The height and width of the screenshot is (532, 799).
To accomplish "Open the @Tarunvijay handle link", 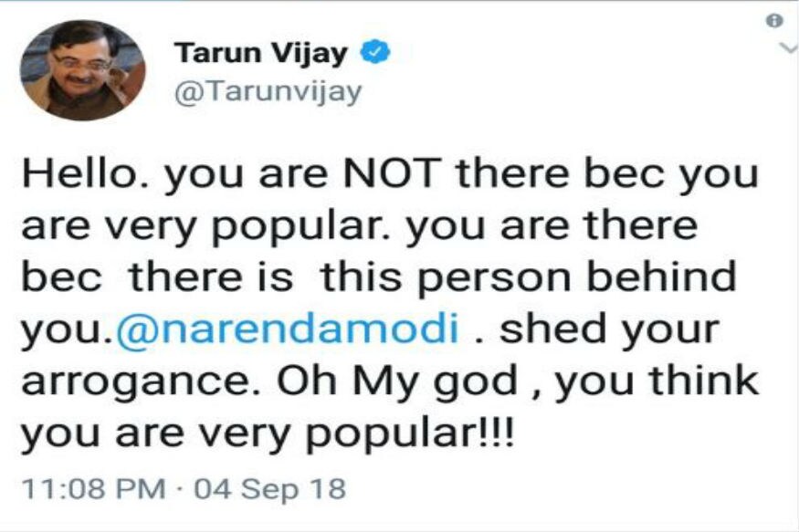I will (268, 91).
